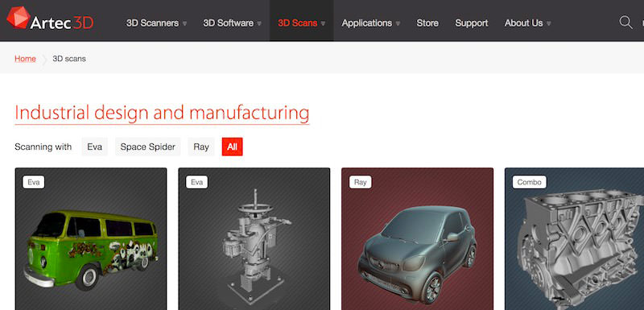Click the Scanning with label

pyautogui.click(x=43, y=147)
